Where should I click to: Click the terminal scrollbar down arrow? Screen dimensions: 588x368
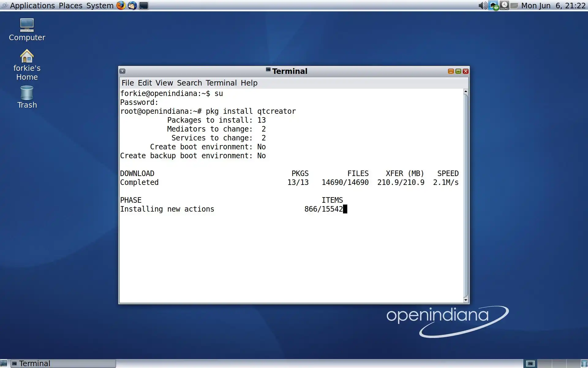(466, 300)
